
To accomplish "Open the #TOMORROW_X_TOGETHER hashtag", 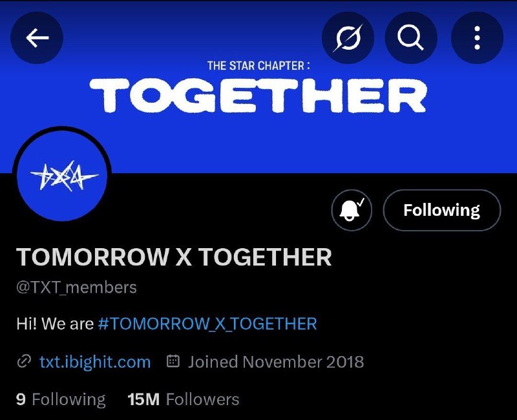I will [x=207, y=324].
